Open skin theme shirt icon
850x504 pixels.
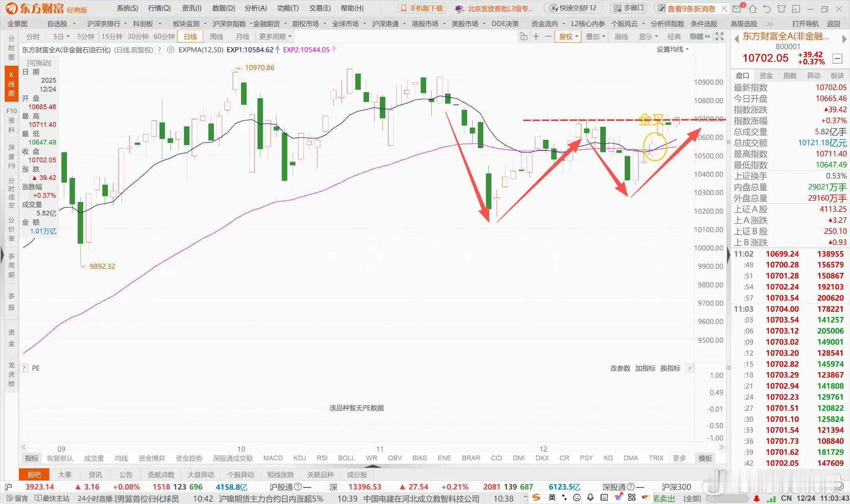pyautogui.click(x=781, y=8)
